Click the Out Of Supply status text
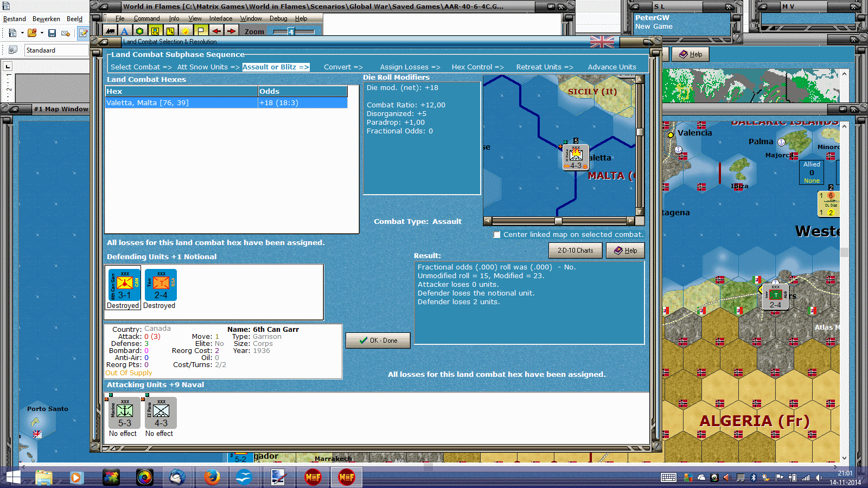The width and height of the screenshot is (868, 488). (129, 373)
